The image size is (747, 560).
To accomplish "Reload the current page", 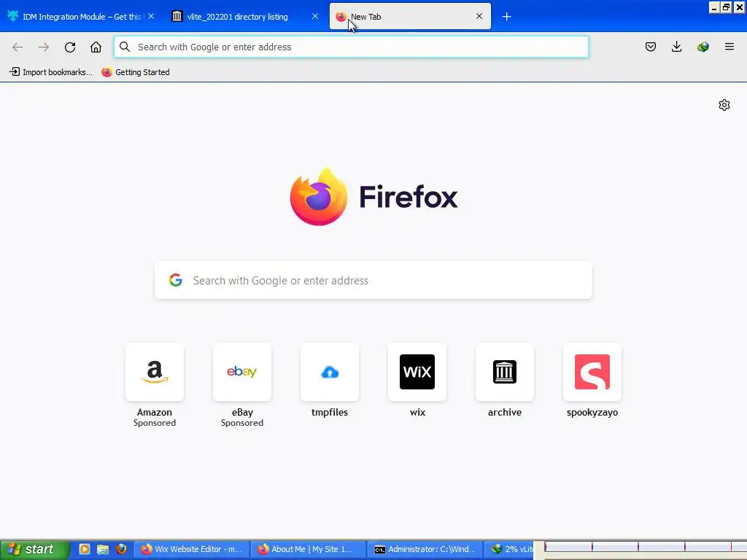I will 70,47.
